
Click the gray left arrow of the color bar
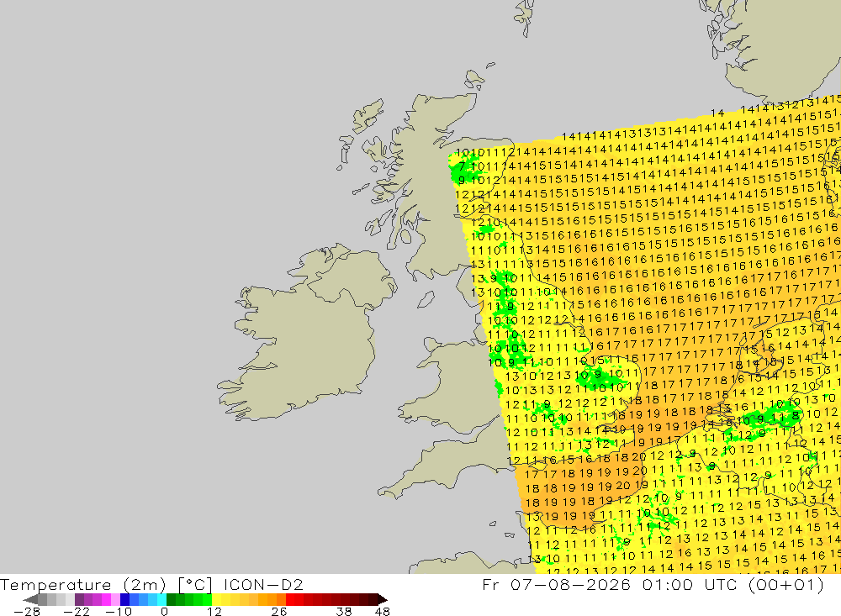tap(30, 599)
